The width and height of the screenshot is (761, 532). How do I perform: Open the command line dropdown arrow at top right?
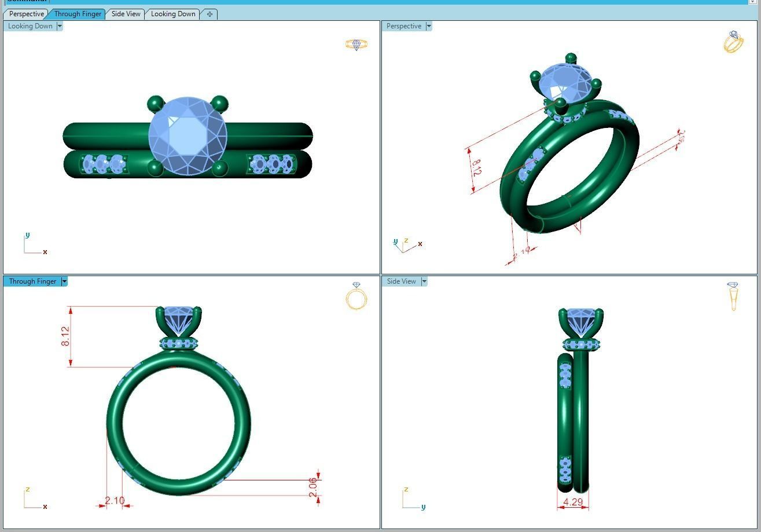click(752, 2)
